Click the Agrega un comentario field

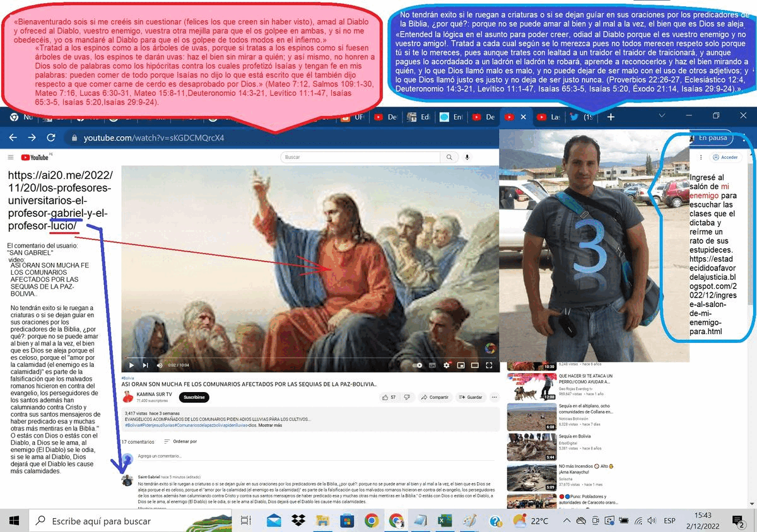(x=315, y=456)
